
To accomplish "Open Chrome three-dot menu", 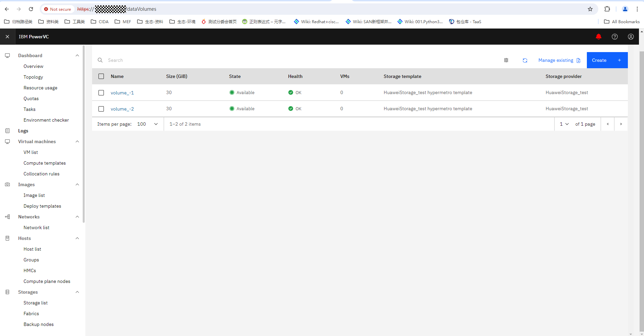I will tap(637, 9).
